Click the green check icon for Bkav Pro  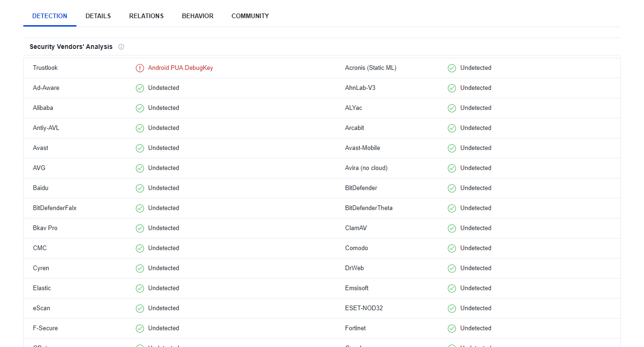(x=140, y=228)
